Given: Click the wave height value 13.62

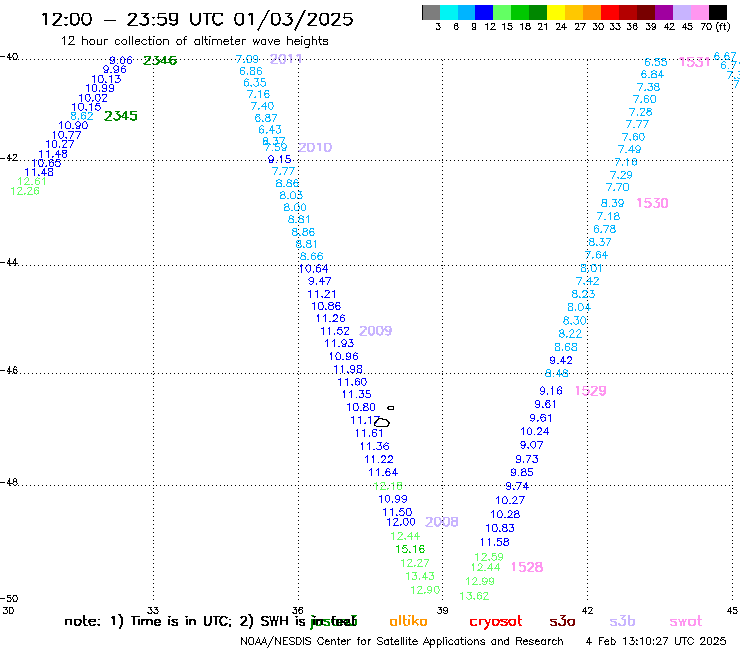Looking at the screenshot, I should pyautogui.click(x=474, y=596).
